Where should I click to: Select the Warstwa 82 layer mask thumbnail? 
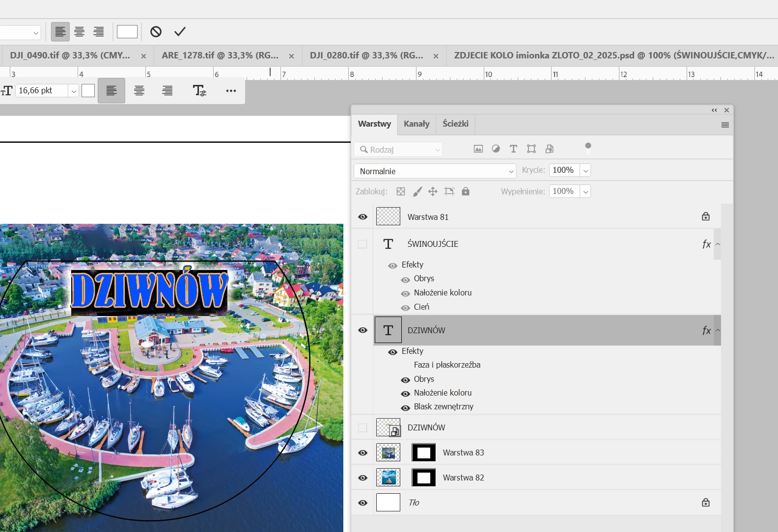click(x=423, y=478)
